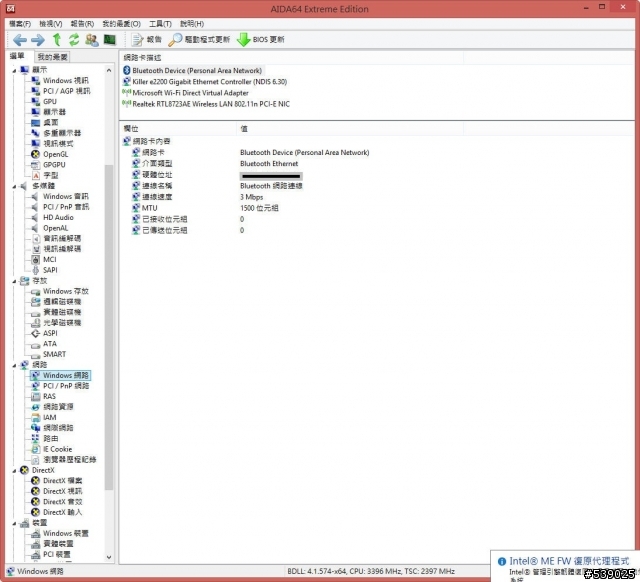
Task: Open the user management toolbar icon
Action: click(92, 40)
